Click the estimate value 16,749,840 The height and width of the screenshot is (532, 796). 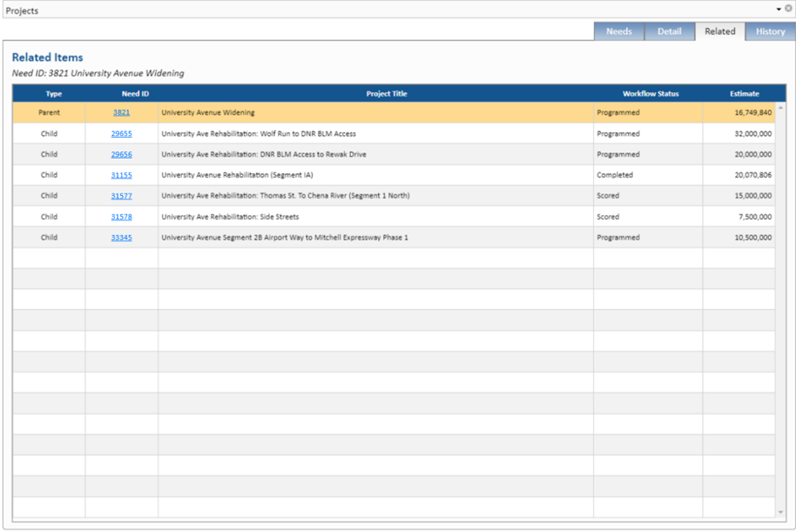pos(752,112)
